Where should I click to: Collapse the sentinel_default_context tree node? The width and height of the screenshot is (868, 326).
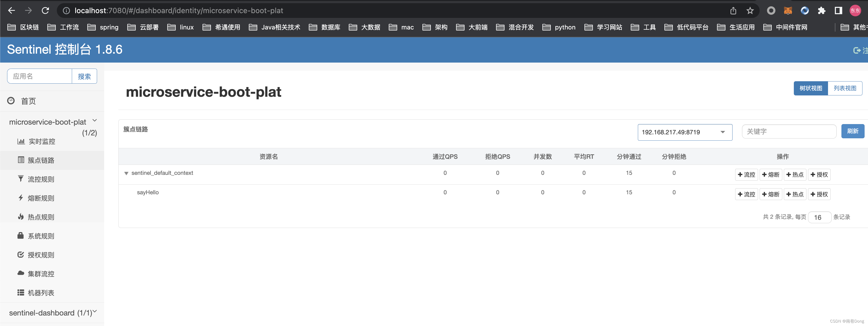[126, 174]
